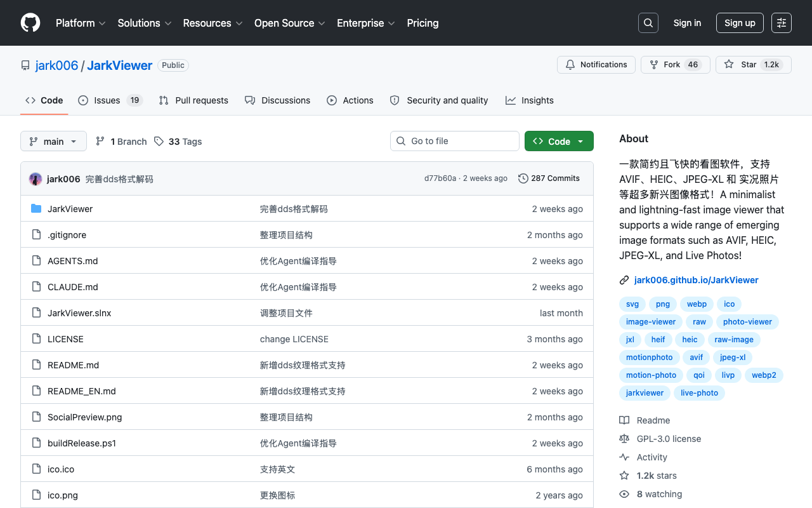Open the jark006 owner profile link
Viewport: 812px width, 508px height.
(57, 65)
